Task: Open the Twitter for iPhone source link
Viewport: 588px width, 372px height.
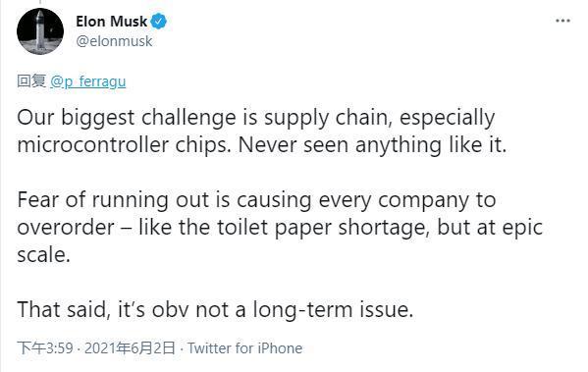Action: [x=244, y=348]
